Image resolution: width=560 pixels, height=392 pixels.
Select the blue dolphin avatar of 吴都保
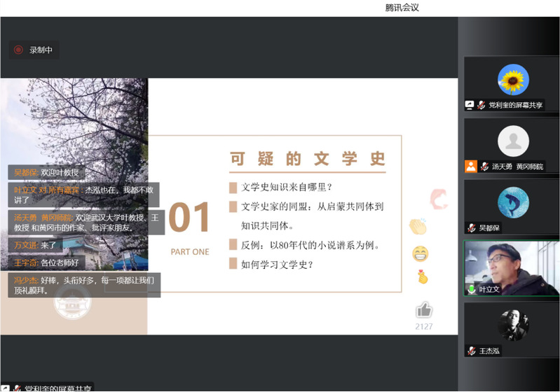tap(513, 202)
